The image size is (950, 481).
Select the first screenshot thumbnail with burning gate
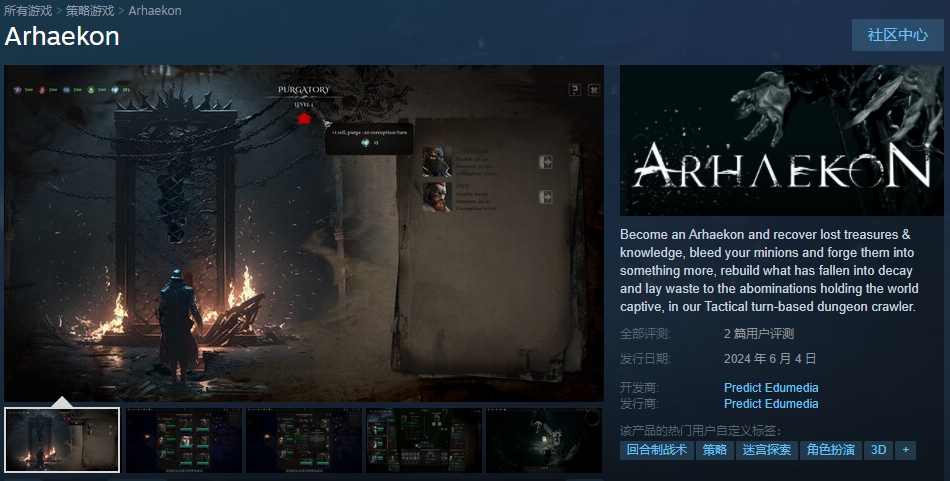click(62, 440)
